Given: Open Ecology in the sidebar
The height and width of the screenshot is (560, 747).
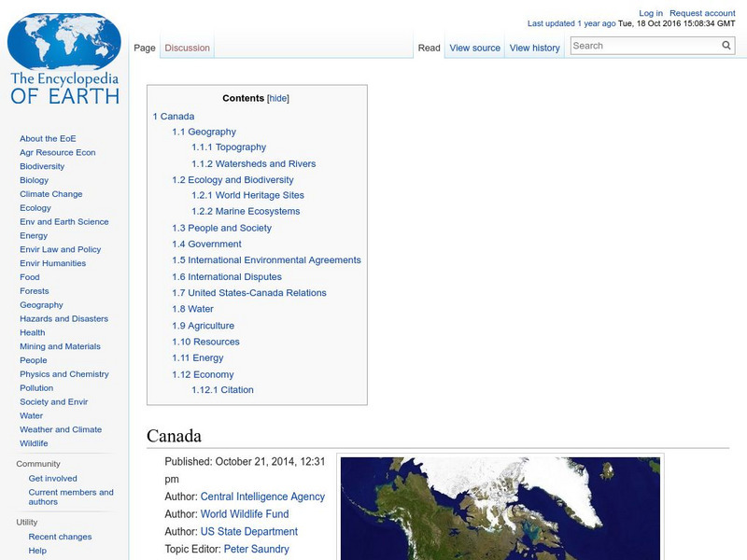Looking at the screenshot, I should pos(35,207).
